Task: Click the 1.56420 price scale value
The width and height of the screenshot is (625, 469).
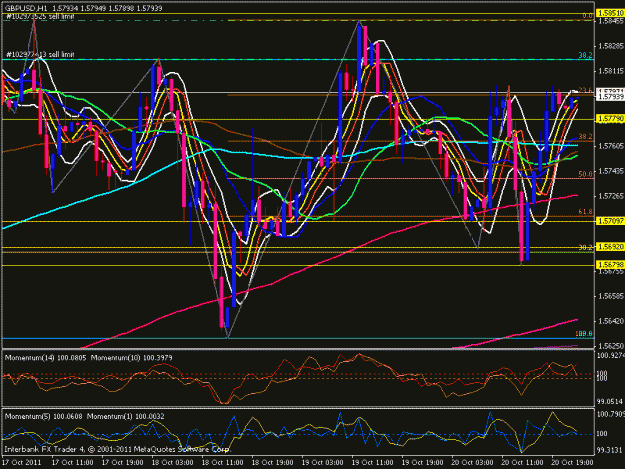Action: (x=611, y=321)
